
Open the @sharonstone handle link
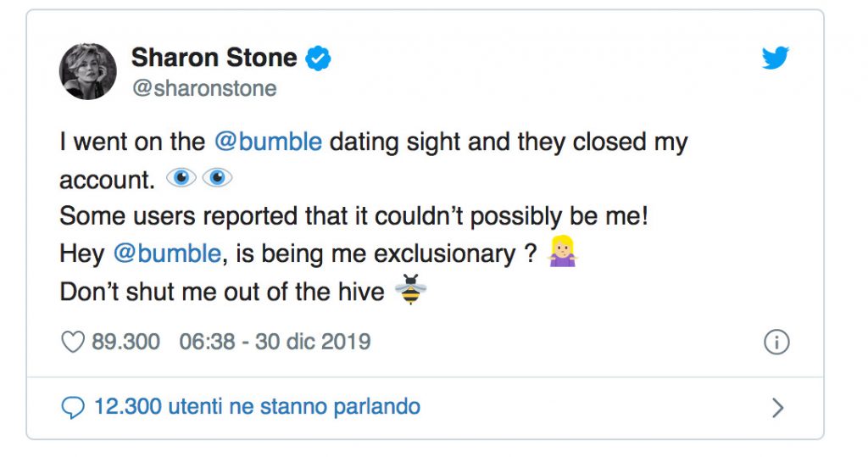[x=203, y=88]
